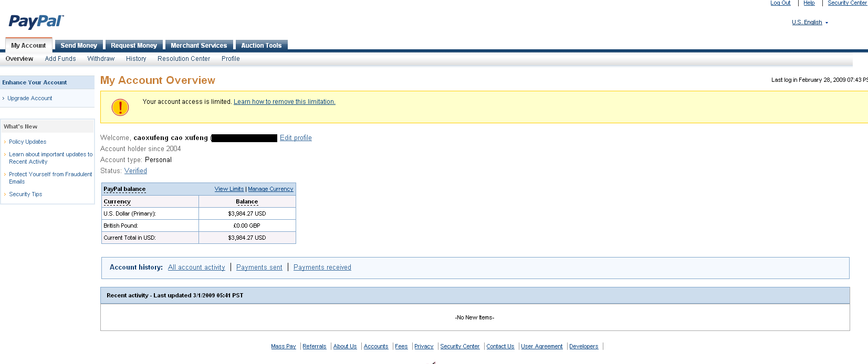
Task: View All account activity
Action: click(x=196, y=267)
